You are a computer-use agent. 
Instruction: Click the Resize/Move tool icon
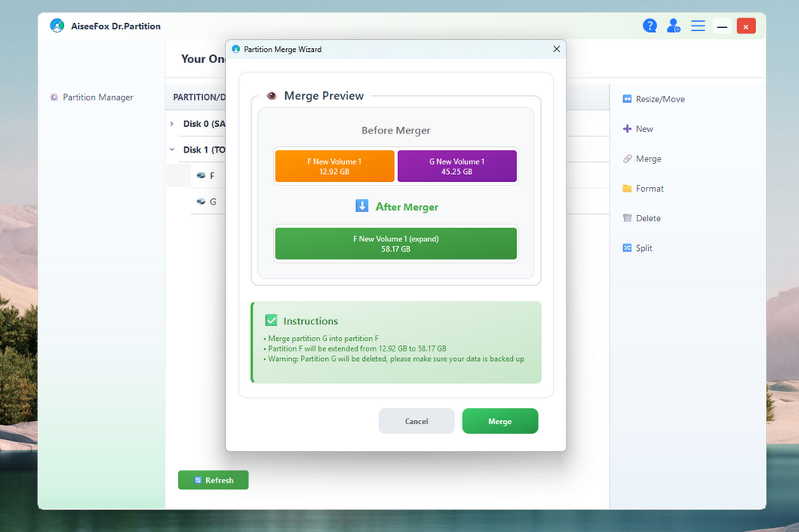627,99
